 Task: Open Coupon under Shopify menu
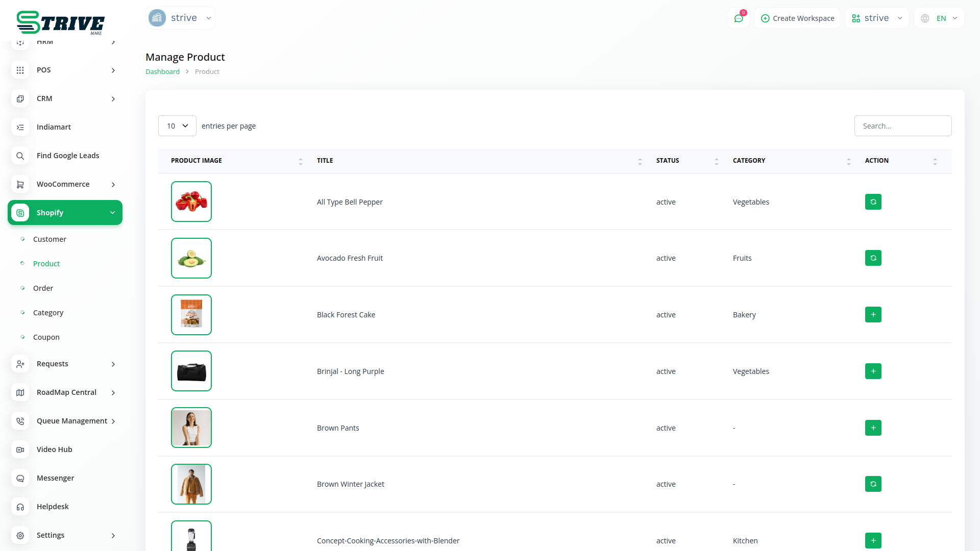pos(46,337)
